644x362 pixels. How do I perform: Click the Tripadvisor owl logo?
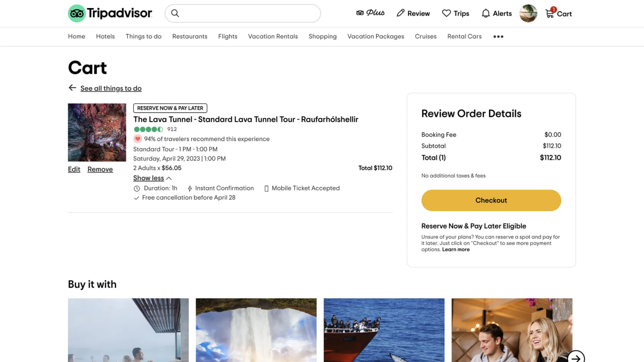[77, 13]
